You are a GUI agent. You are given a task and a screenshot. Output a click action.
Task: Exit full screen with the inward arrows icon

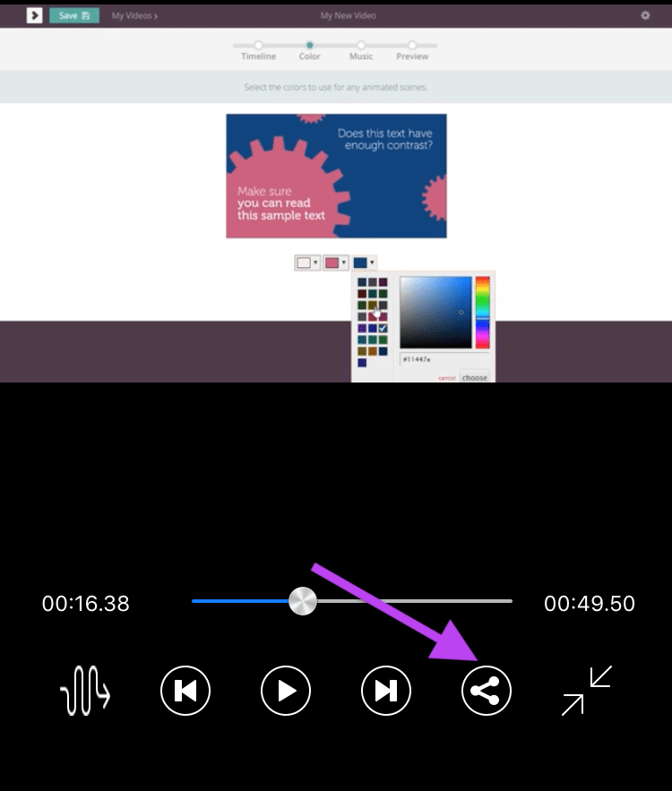(x=587, y=691)
